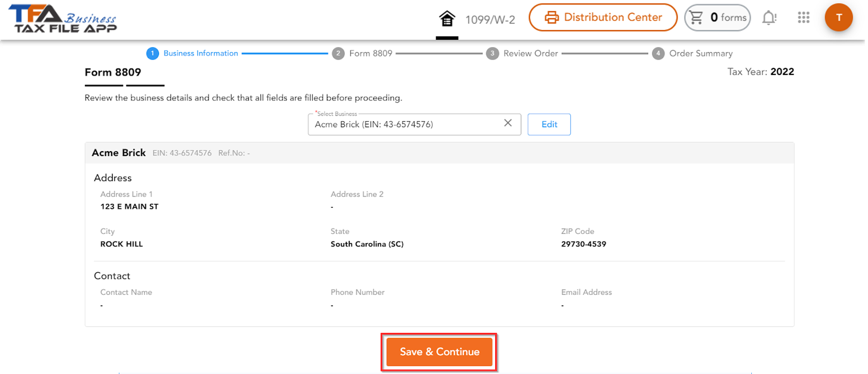Click inside the Select Business field
Screen dimensions: 868x374
click(398, 124)
